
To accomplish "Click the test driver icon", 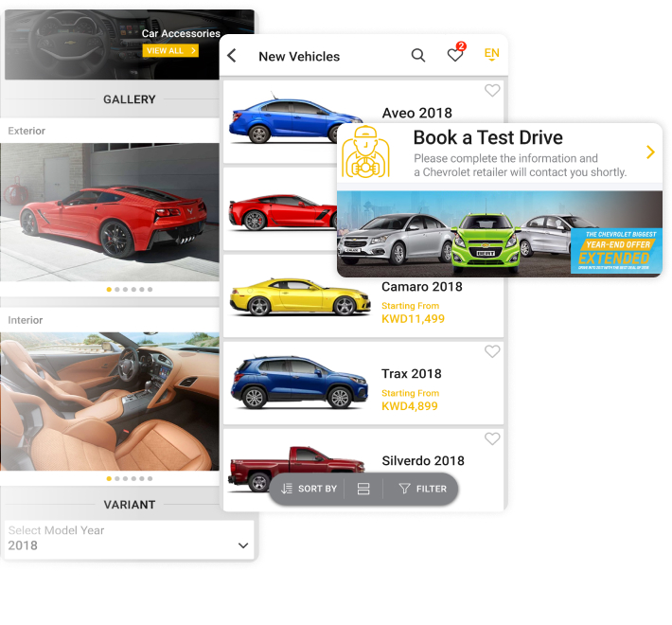I will 365,152.
